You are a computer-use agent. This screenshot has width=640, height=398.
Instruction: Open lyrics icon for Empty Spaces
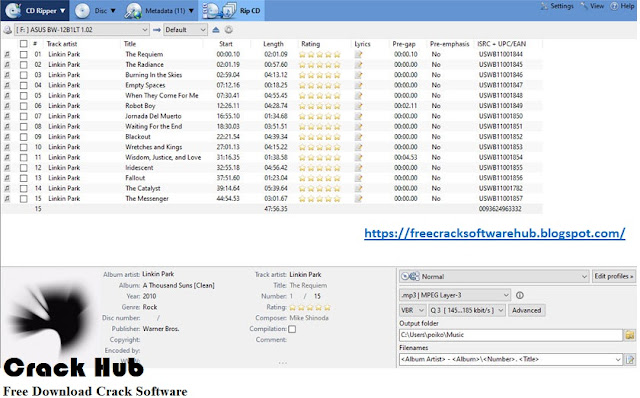click(x=358, y=85)
